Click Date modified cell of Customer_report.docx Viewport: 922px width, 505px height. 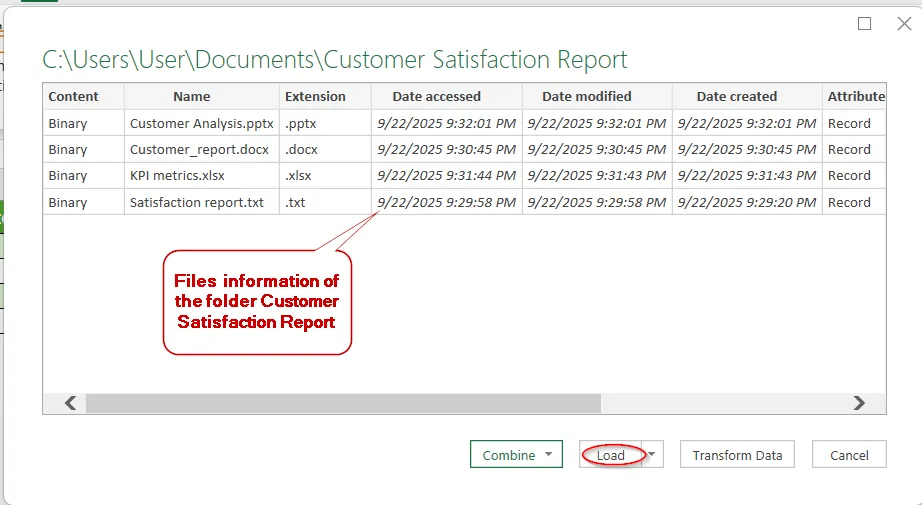tap(597, 149)
